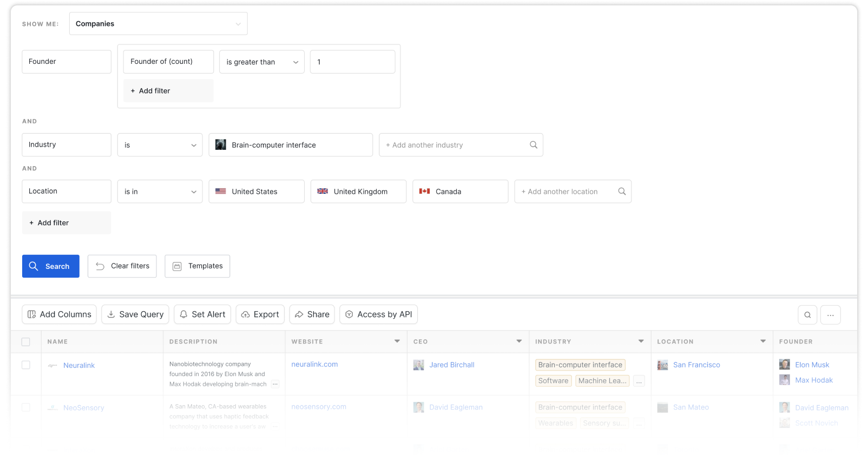This screenshot has width=868, height=461.
Task: Visit the neosensory.com website link
Action: (x=319, y=407)
